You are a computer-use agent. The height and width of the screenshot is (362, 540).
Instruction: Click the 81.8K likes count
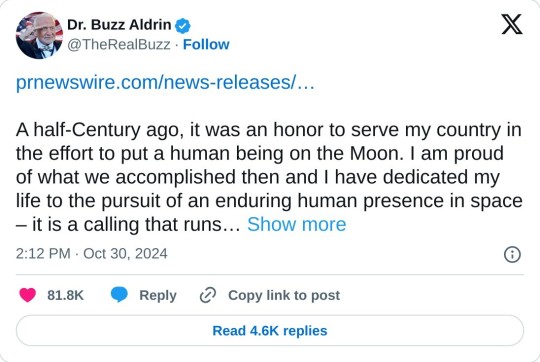click(x=65, y=295)
